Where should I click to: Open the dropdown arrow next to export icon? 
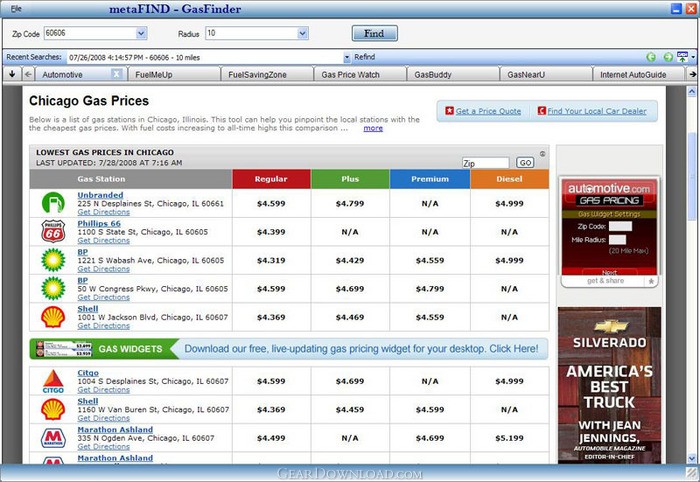point(693,57)
